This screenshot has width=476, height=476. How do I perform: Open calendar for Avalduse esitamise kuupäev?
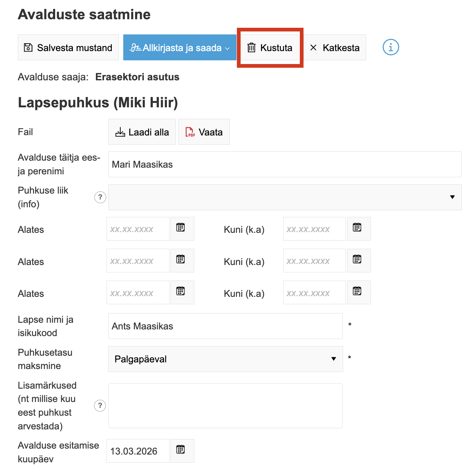181,451
